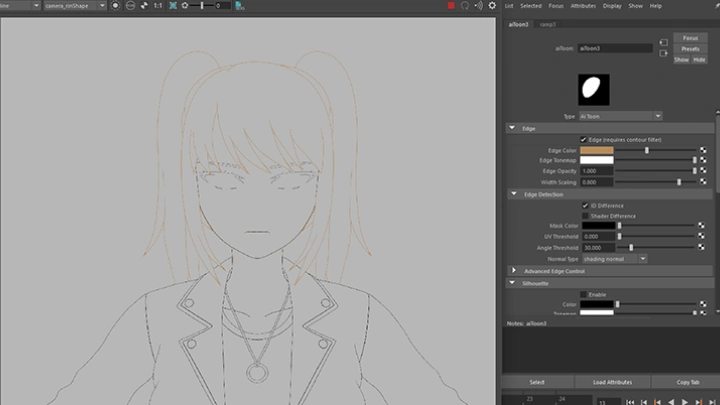Click the gear settings icon in viewport toolbar
This screenshot has height=405, width=720.
pos(491,6)
